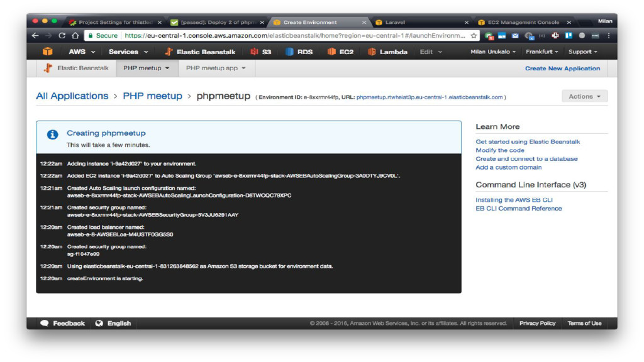This screenshot has height=362, width=644.
Task: Open the EC2 service shortcut
Action: point(340,52)
